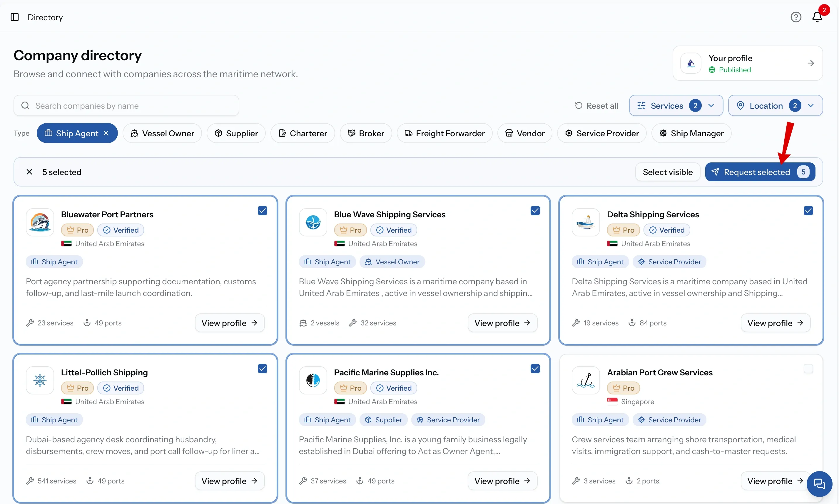This screenshot has width=839, height=504.
Task: Click Supplier tag on Pacific Marine card
Action: [383, 420]
